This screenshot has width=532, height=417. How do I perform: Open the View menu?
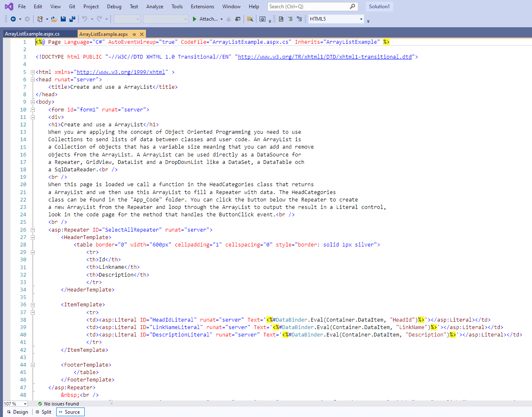[55, 7]
